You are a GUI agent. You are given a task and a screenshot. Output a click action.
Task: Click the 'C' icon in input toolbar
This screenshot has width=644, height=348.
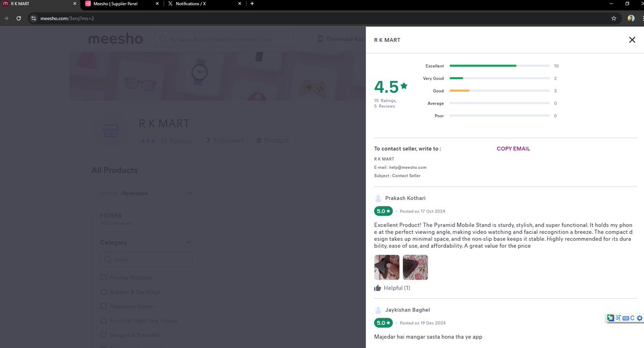632,318
